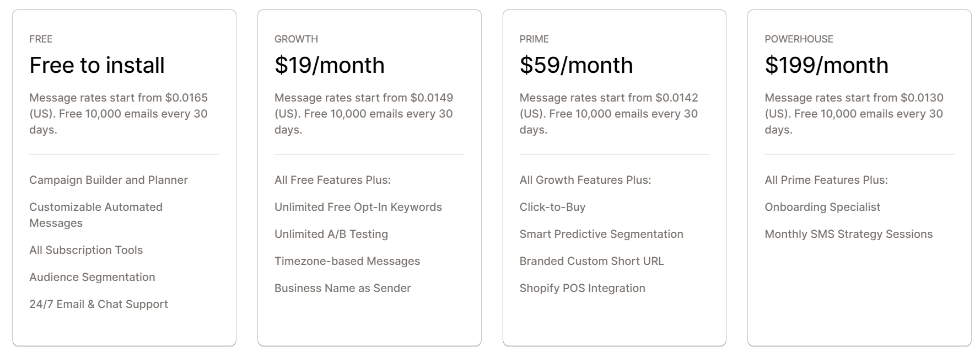Click the FREE plan label
Viewport: 980px width, 351px height.
pos(41,39)
